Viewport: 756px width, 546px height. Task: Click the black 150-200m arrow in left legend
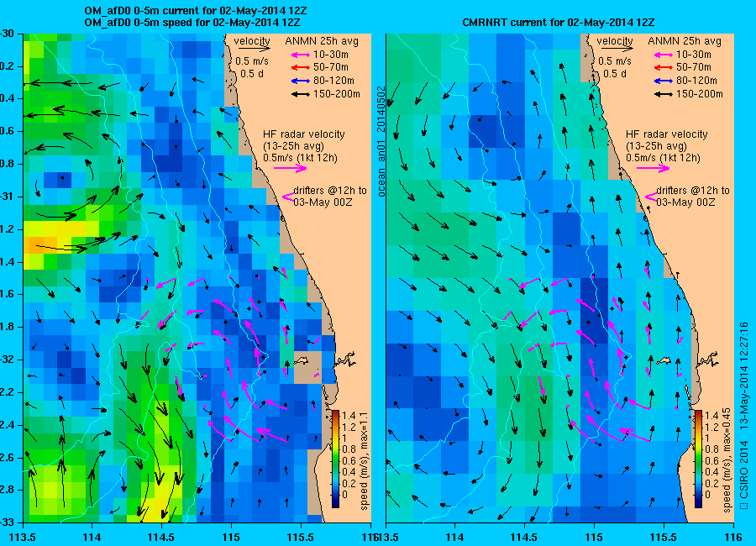(x=301, y=95)
